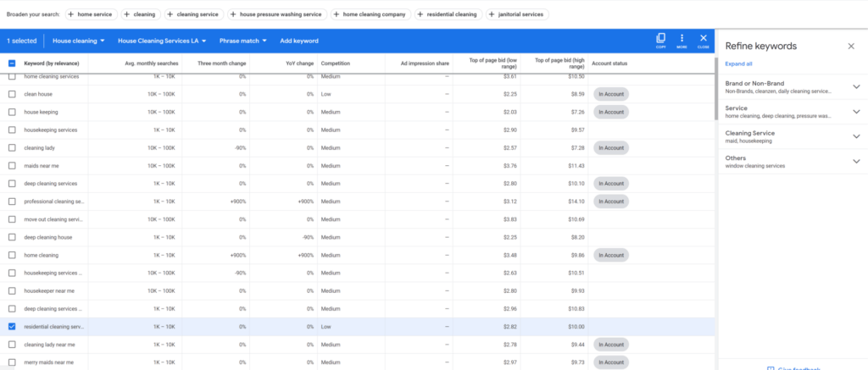Image resolution: width=868 pixels, height=370 pixels.
Task: Add 'home service' to broaden search
Action: 92,14
